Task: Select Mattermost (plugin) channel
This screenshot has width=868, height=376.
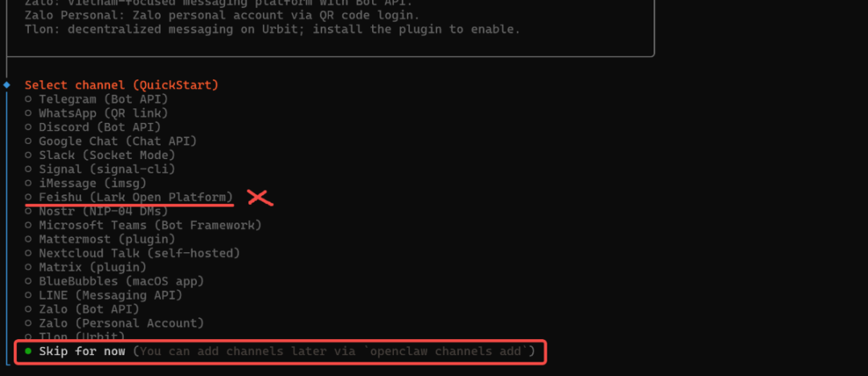Action: click(100, 239)
